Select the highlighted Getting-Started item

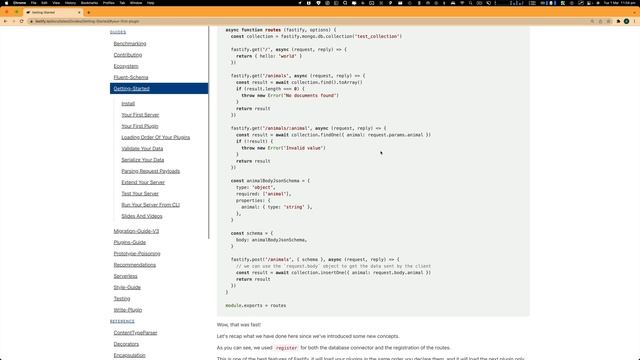(x=159, y=89)
